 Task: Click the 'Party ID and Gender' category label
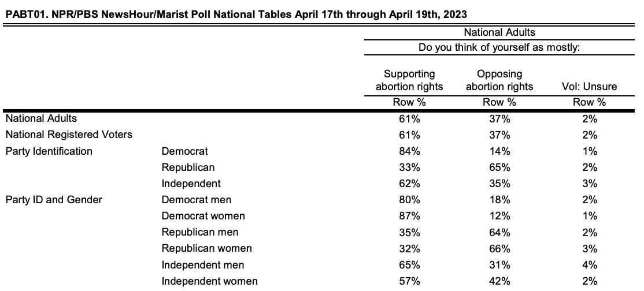[x=54, y=200]
